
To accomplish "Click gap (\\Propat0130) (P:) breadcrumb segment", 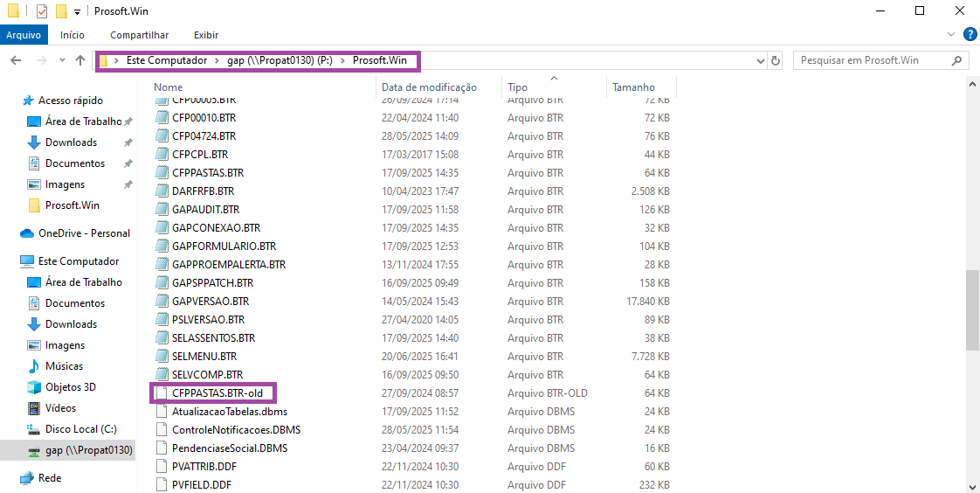I will (279, 60).
